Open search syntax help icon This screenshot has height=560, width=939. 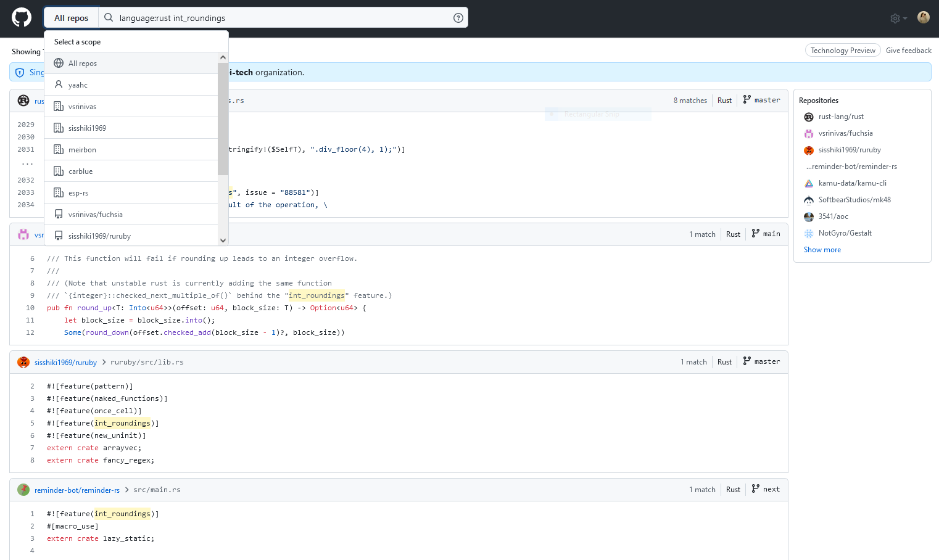[x=458, y=18]
